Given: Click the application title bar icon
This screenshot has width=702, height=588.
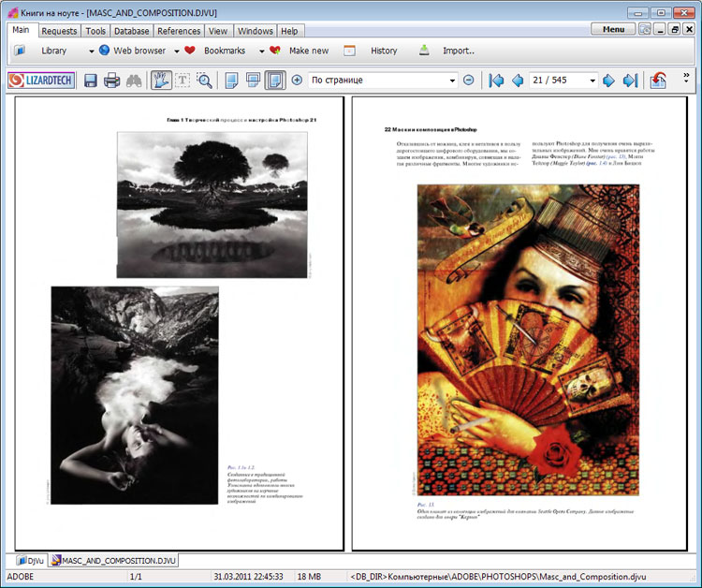Looking at the screenshot, I should tap(13, 12).
